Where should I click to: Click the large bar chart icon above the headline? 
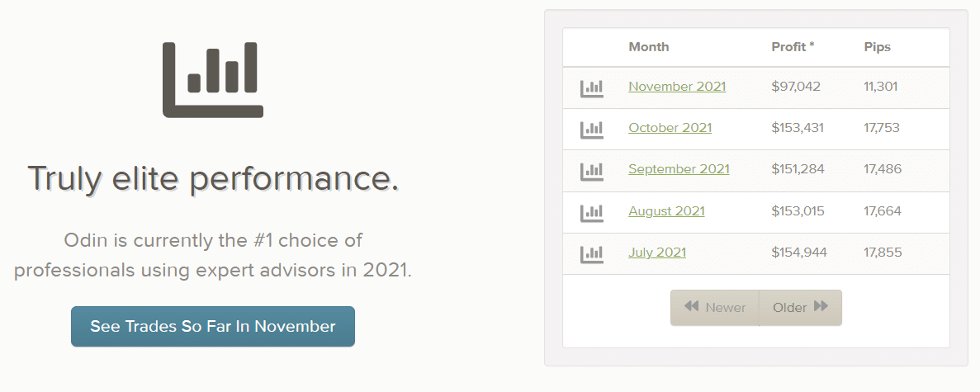[x=213, y=79]
